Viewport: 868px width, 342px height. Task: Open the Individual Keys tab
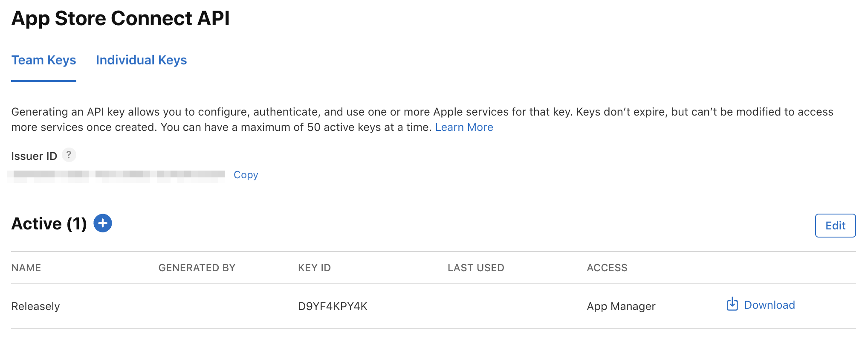pyautogui.click(x=141, y=60)
